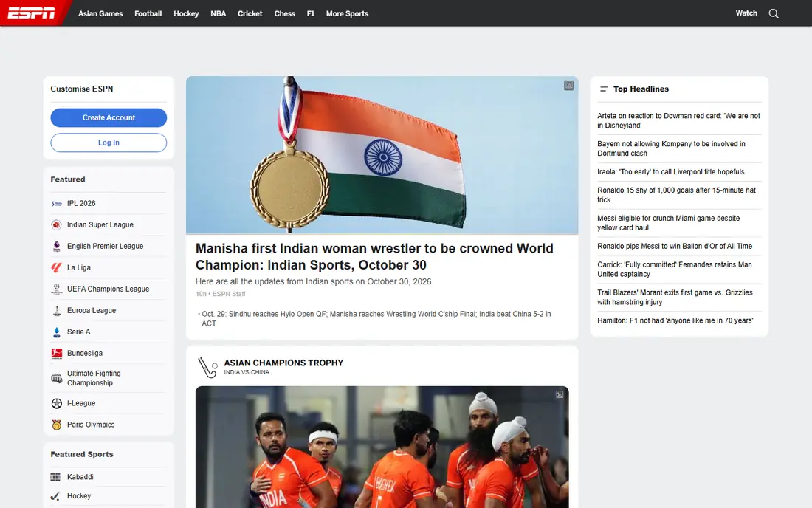Select La Liga label
This screenshot has width=812, height=508.
click(x=79, y=268)
